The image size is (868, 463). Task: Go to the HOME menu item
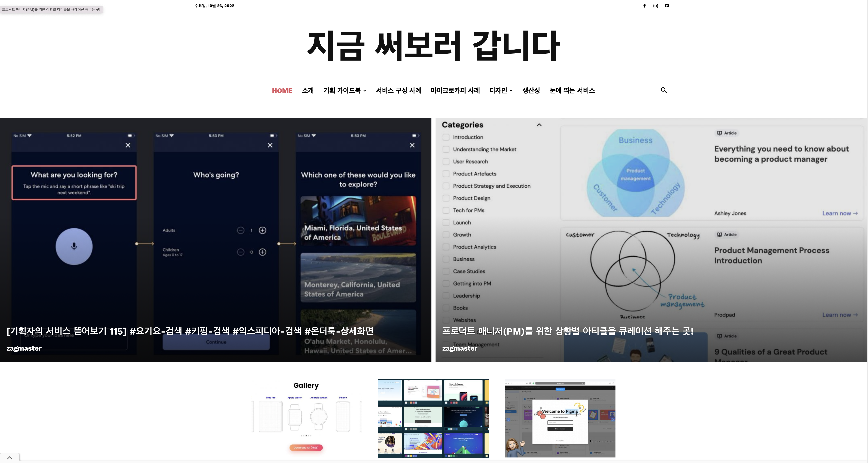click(282, 91)
